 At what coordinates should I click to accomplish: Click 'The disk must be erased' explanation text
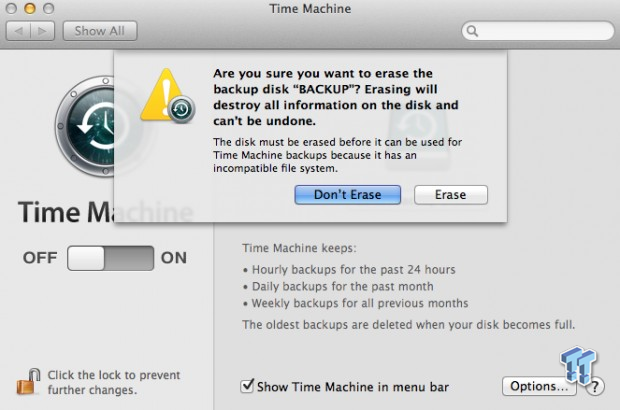337,155
